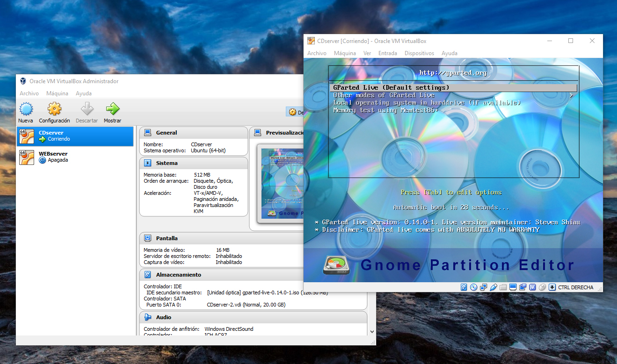Click CDserver-2.vdi (Normal, 20.00 GB)
This screenshot has height=364, width=617.
[246, 305]
